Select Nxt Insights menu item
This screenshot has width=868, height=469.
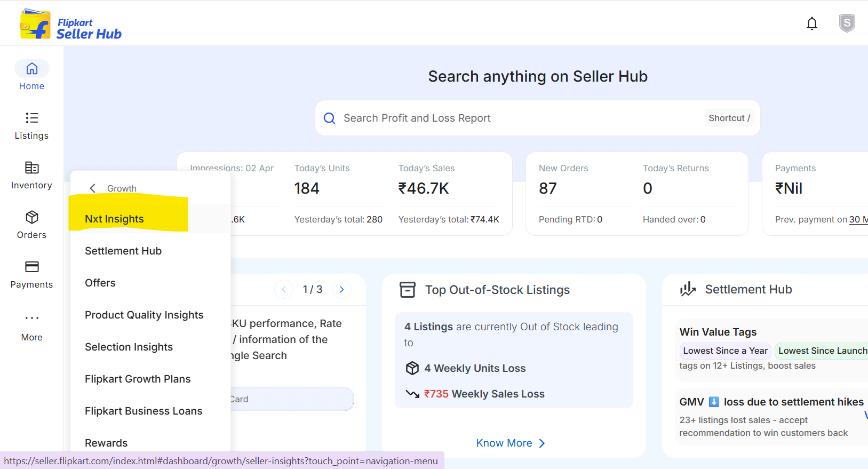tap(114, 219)
